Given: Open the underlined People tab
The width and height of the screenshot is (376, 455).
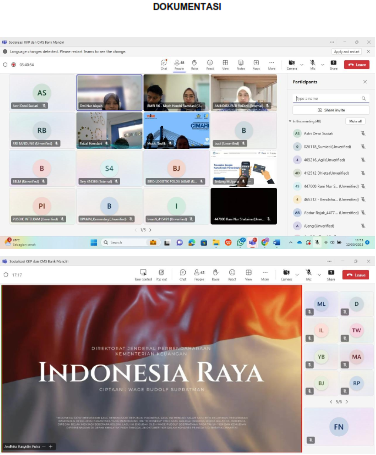Looking at the screenshot, I should coord(179,65).
